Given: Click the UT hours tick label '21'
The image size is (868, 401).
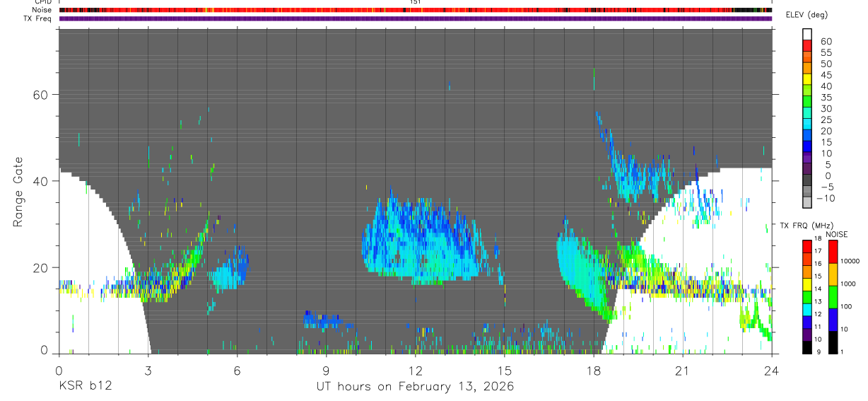Looking at the screenshot, I should 683,370.
